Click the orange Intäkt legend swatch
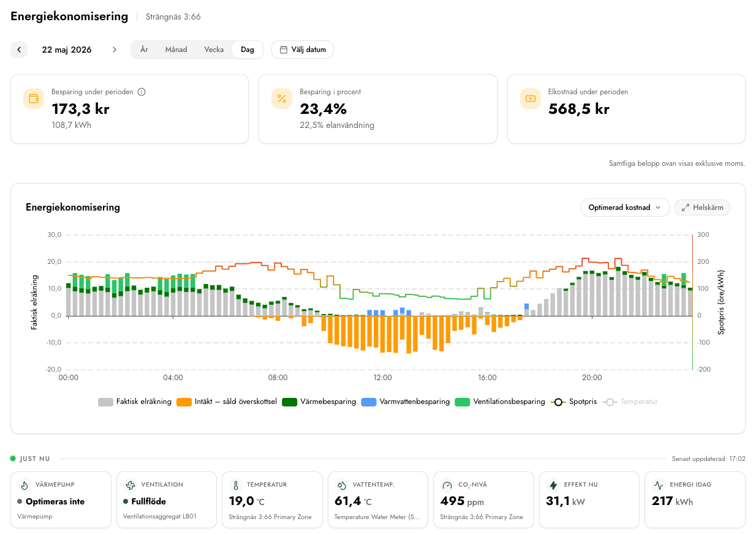Viewport: 756px width, 535px height. click(184, 402)
